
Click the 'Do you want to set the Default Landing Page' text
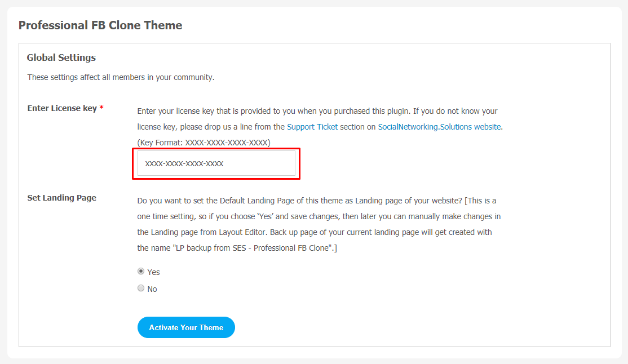[317, 201]
